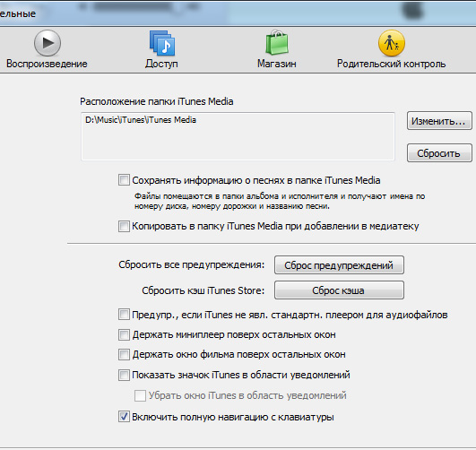Screen dimensions: 476x450
Task: Click the Сброс предупреждений button
Action: point(339,265)
